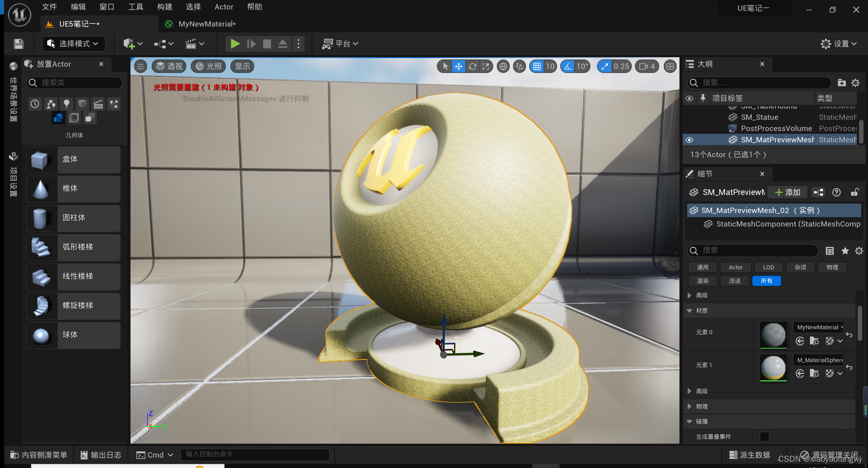Toggle rotation angle snapping

[568, 66]
